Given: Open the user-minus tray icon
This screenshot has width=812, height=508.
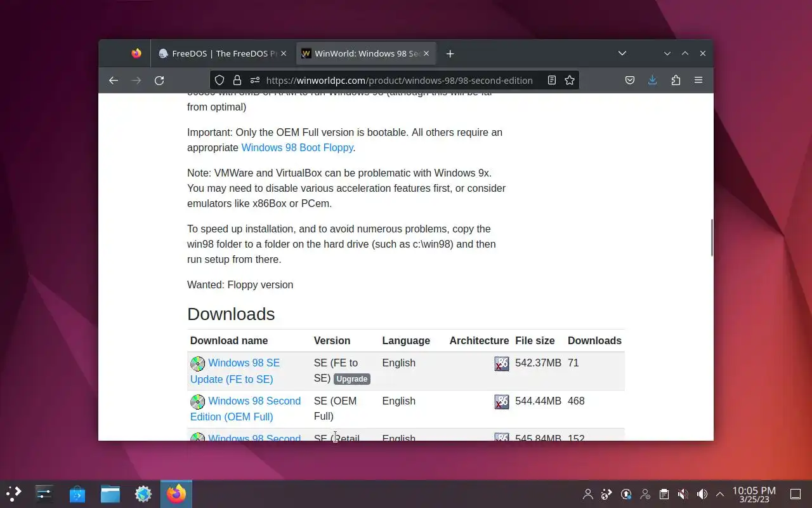Looking at the screenshot, I should (x=645, y=493).
